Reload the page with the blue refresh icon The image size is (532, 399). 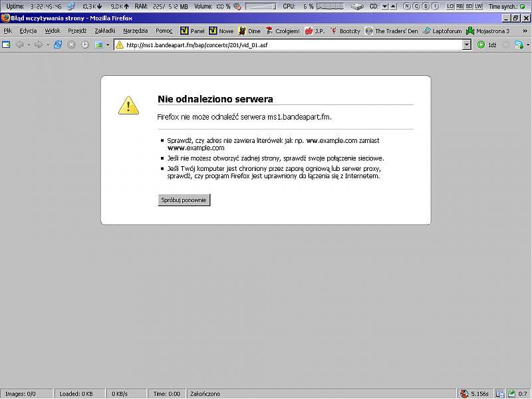click(x=58, y=45)
